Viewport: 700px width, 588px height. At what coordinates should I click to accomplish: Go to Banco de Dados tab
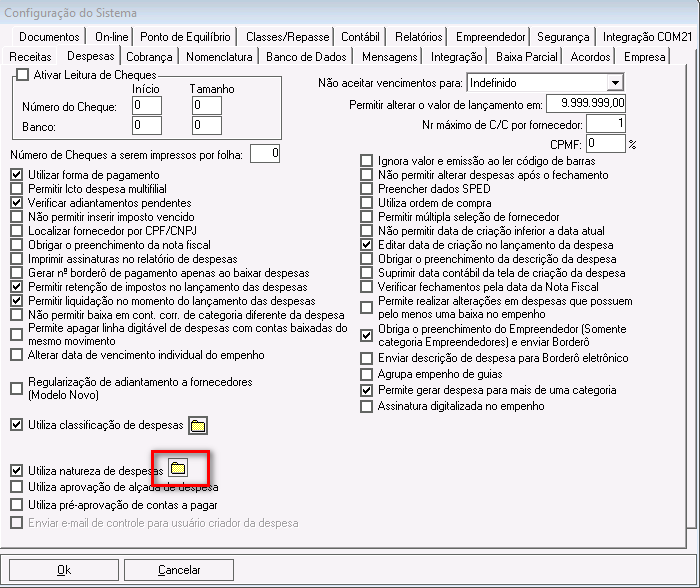click(x=306, y=57)
